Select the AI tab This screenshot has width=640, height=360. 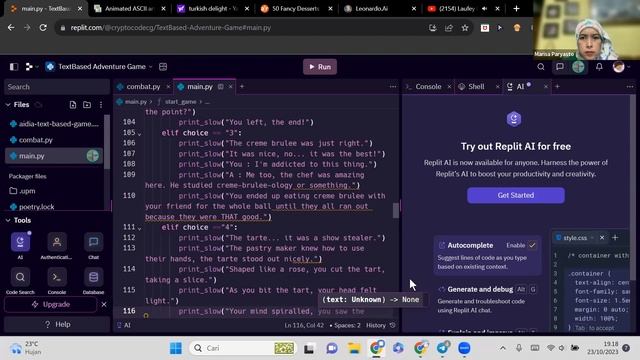pyautogui.click(x=520, y=87)
